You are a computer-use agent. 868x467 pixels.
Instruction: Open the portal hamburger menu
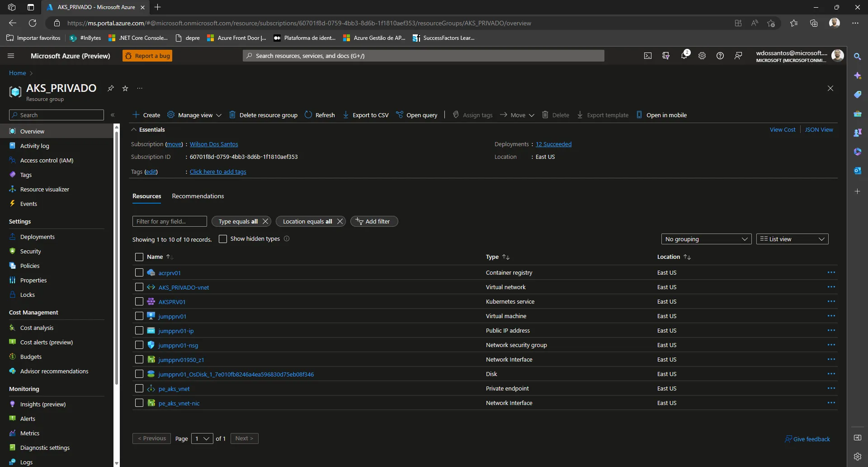[11, 56]
